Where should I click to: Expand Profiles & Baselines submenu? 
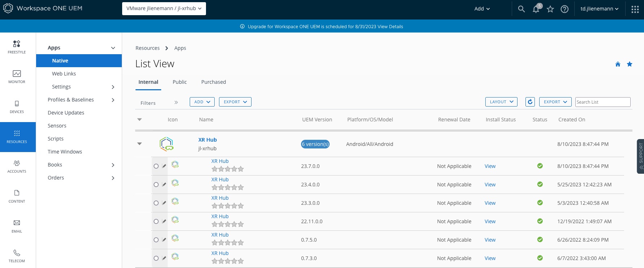pos(113,100)
